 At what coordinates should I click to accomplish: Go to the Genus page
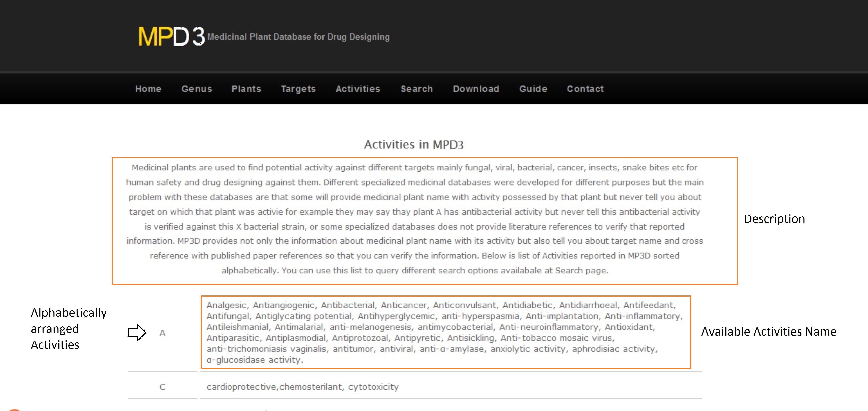[x=197, y=89]
